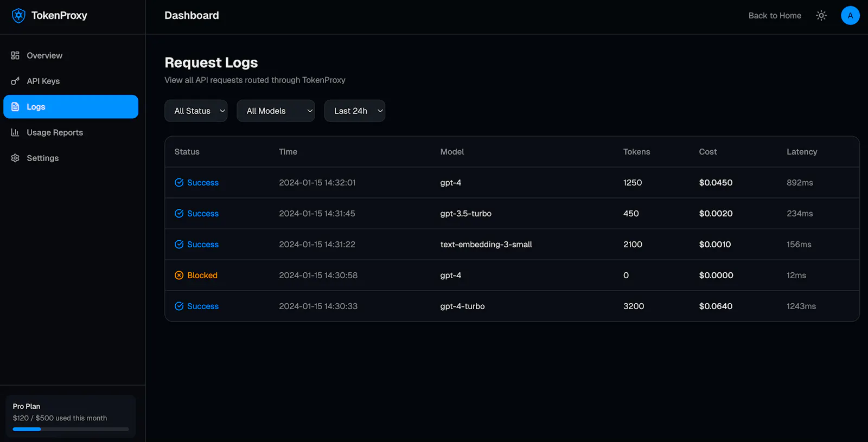Click the 892ms latency value
The height and width of the screenshot is (442, 868).
pyautogui.click(x=800, y=183)
